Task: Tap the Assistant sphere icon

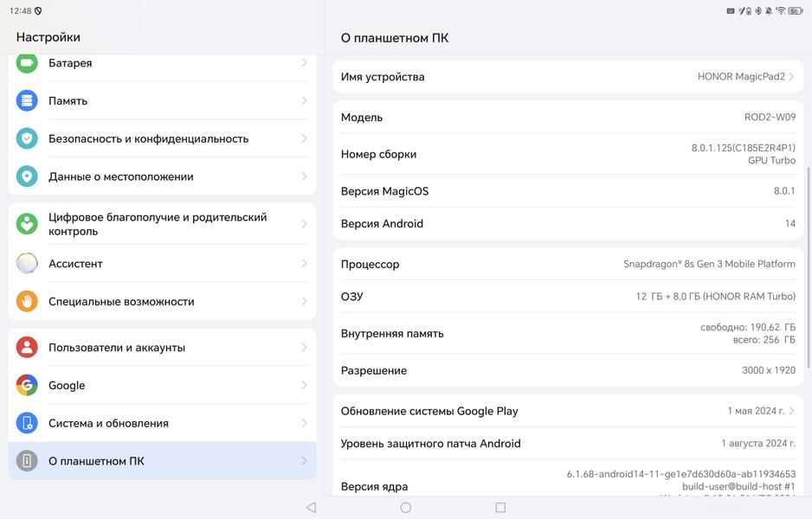Action: (27, 264)
